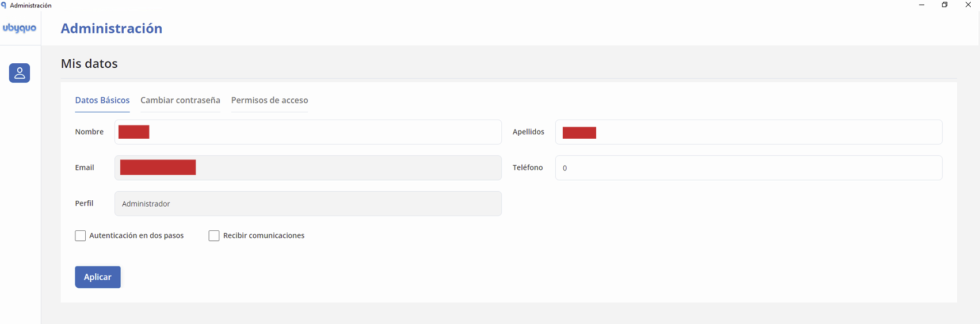Click the Email label

(x=85, y=167)
